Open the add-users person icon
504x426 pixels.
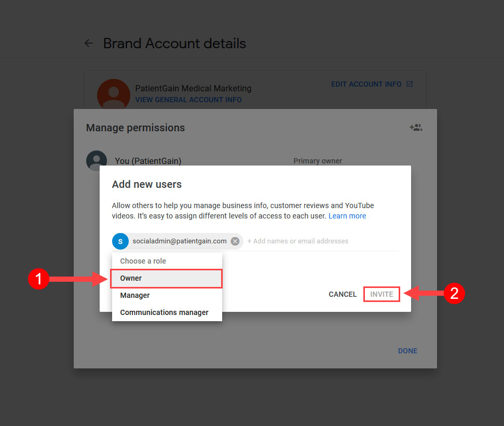415,127
